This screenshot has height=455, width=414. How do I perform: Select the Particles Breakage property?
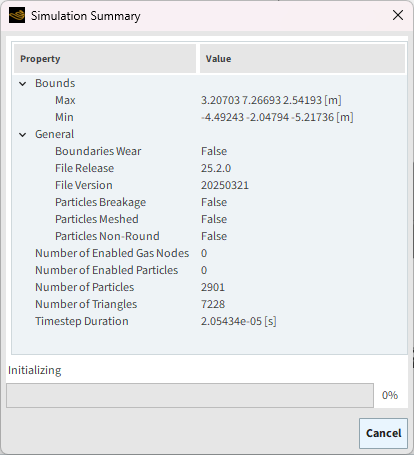tap(100, 202)
